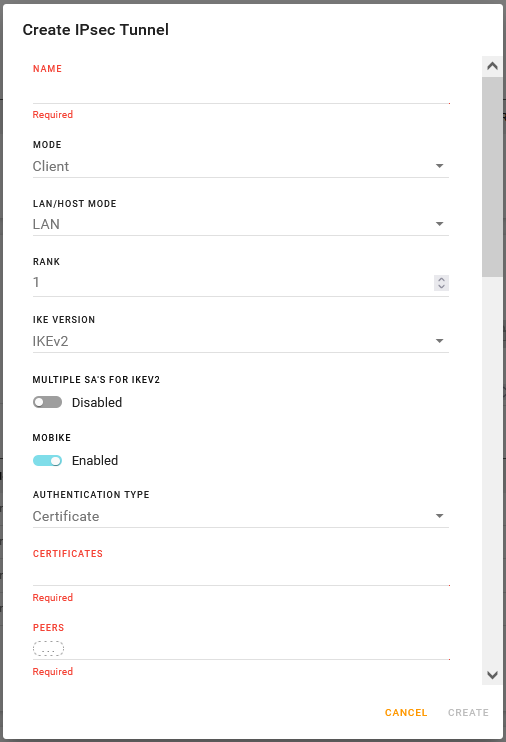Click the Enabled label beside MOBIKE
506x742 pixels.
(x=95, y=460)
